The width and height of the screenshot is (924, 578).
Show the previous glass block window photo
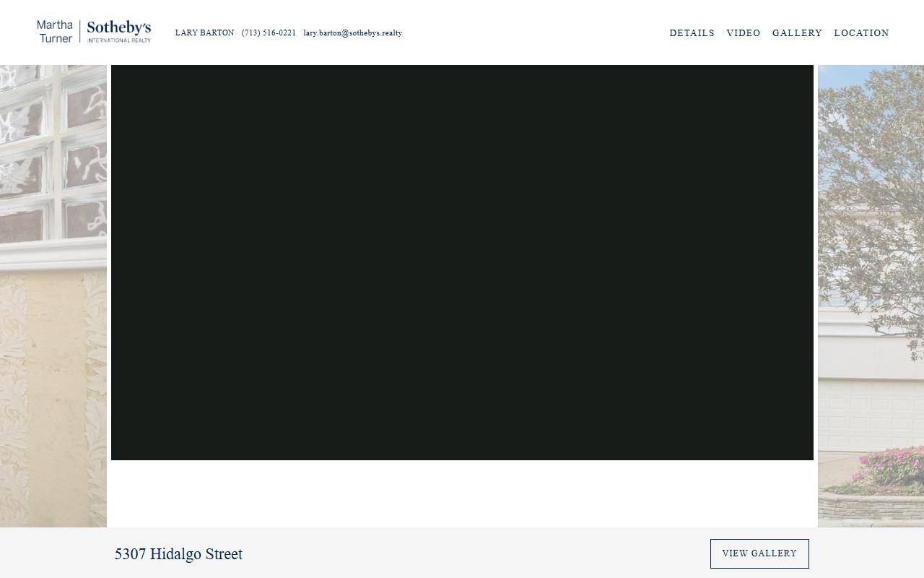pyautogui.click(x=53, y=296)
